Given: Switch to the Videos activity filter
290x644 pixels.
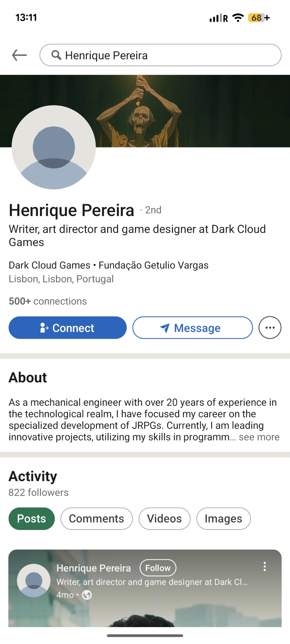Looking at the screenshot, I should [x=164, y=518].
